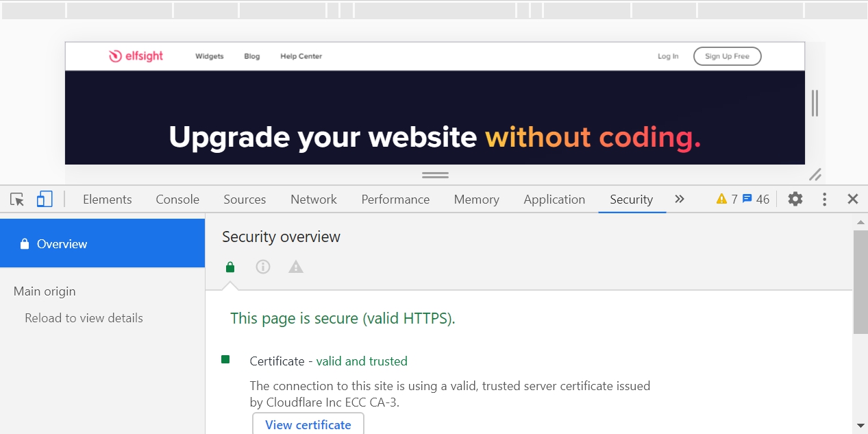Toggle device toolbar emulation mode

(44, 199)
